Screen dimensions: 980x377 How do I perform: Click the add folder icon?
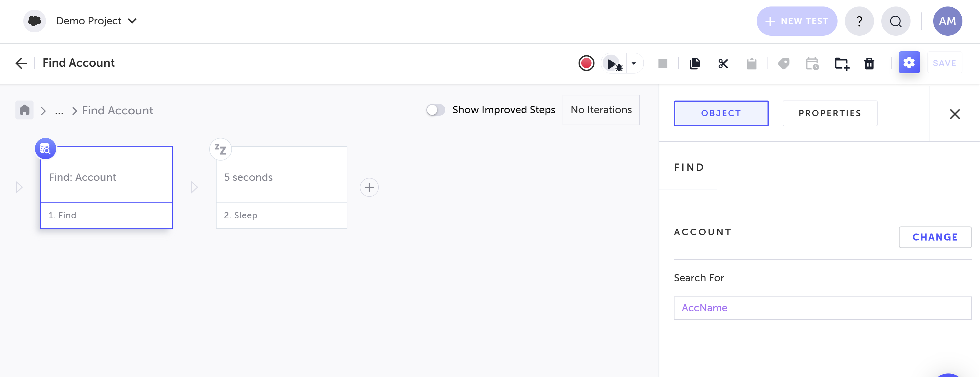[x=842, y=64]
